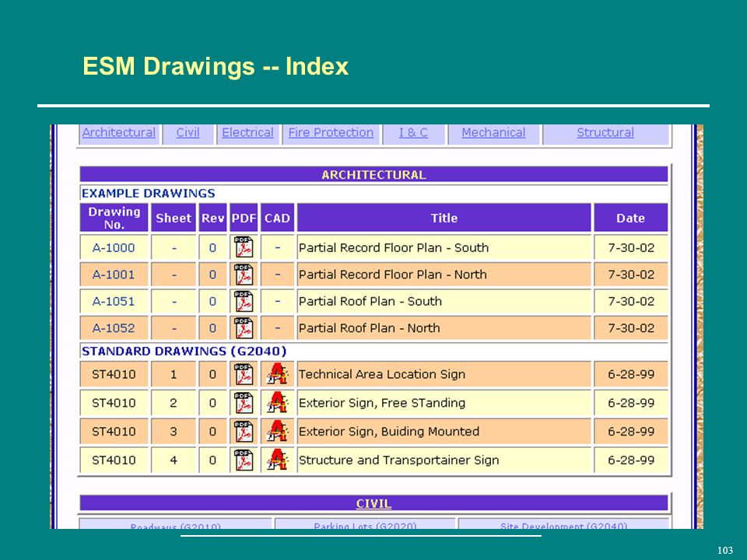Click the 'Drawing No.' column header
Viewport: 747px width, 560px height.
114,218
